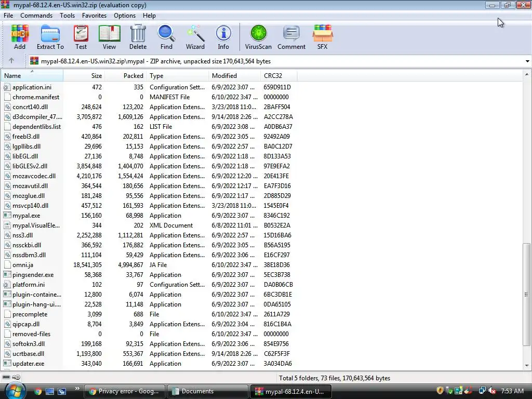The image size is (532, 399).
Task: Click the scrollbar down arrow
Action: point(527,366)
